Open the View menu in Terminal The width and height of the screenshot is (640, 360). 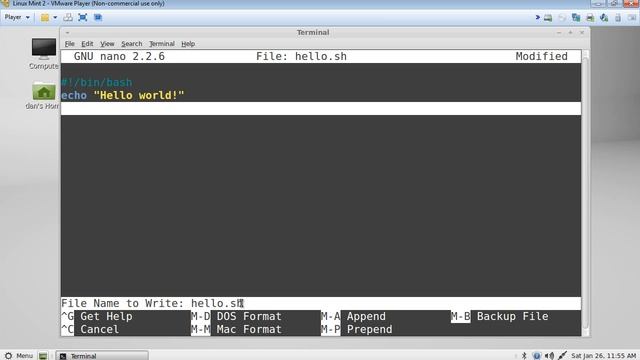pos(107,44)
